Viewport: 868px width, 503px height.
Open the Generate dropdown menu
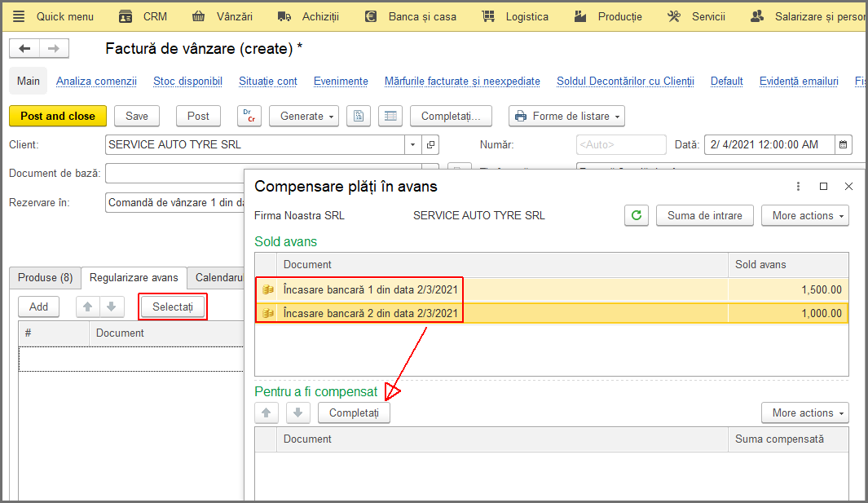[304, 116]
